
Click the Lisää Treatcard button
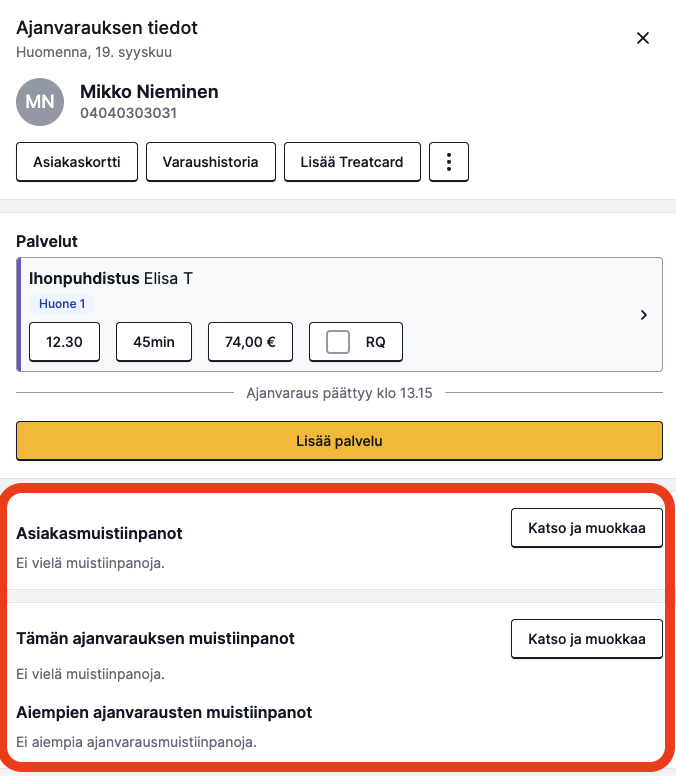click(x=352, y=162)
